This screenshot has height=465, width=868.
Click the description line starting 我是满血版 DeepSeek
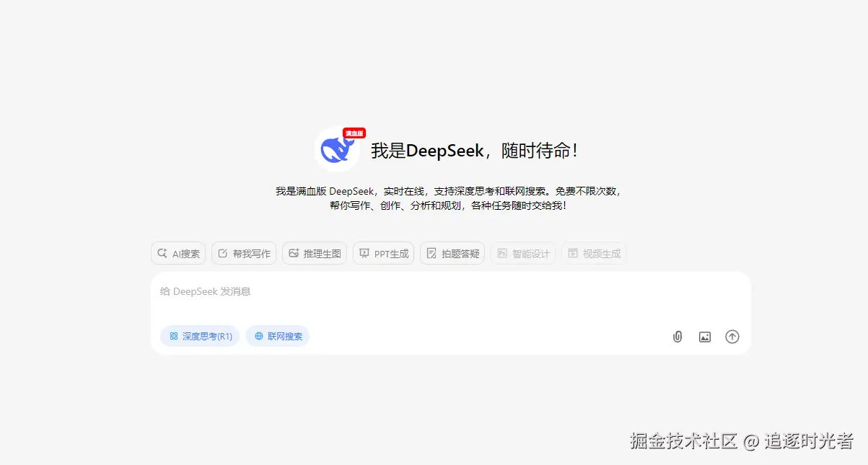pyautogui.click(x=448, y=191)
